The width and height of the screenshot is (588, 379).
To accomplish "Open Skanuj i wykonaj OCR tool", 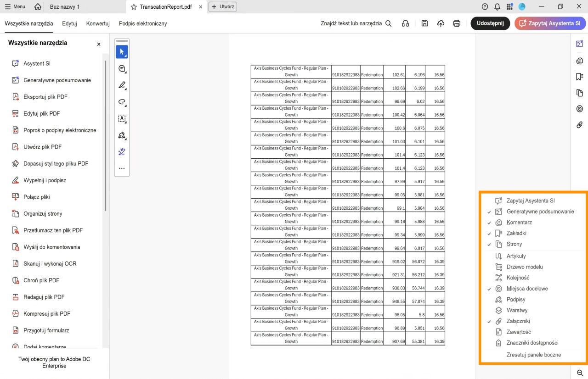I will click(x=50, y=263).
